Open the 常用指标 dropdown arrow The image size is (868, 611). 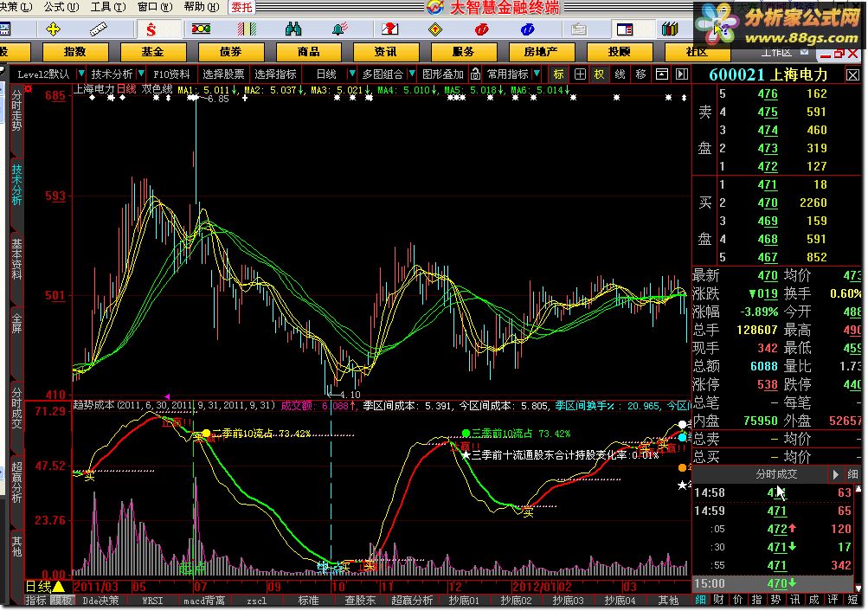(537, 73)
